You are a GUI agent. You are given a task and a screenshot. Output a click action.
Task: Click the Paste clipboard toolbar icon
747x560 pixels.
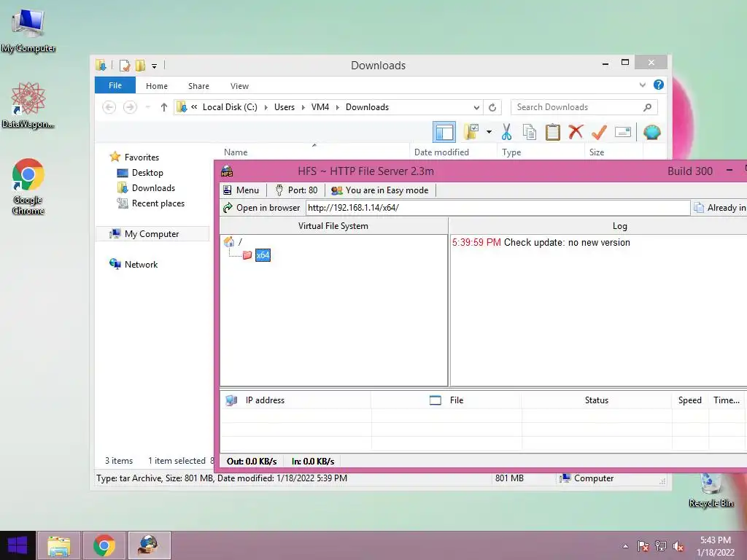click(x=553, y=132)
